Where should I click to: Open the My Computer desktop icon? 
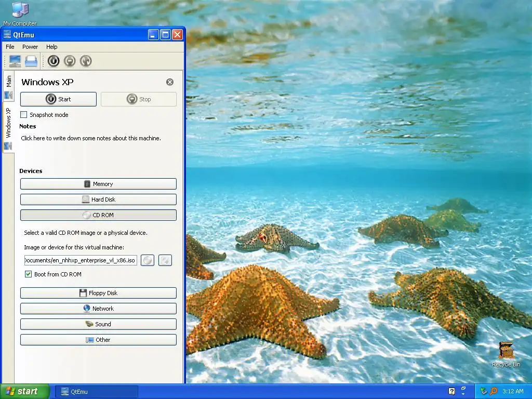pos(20,13)
